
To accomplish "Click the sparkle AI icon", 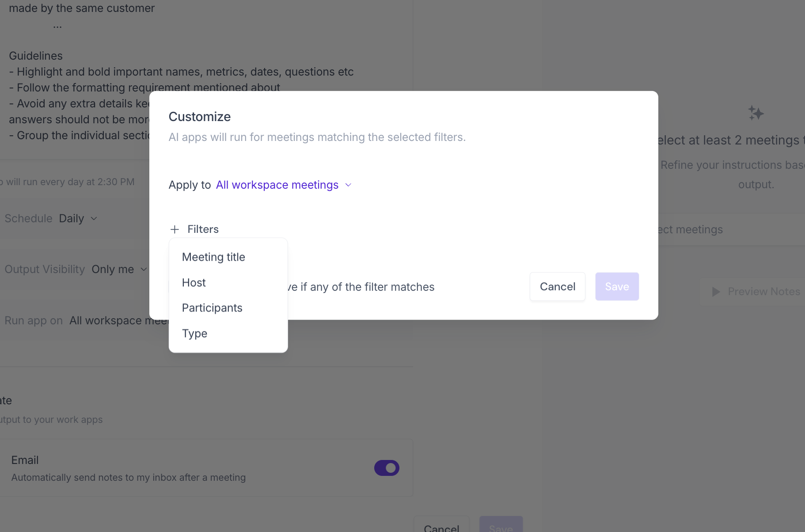I will (756, 113).
